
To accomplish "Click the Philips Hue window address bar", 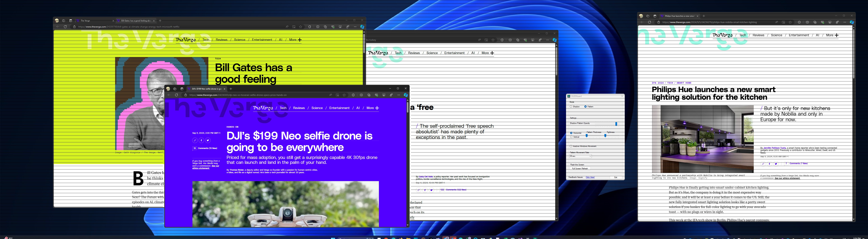I will coord(714,22).
